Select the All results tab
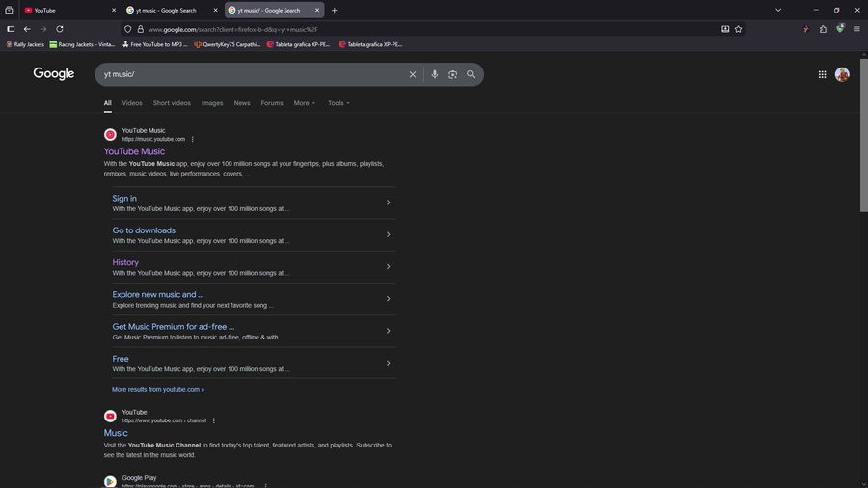 [x=107, y=103]
